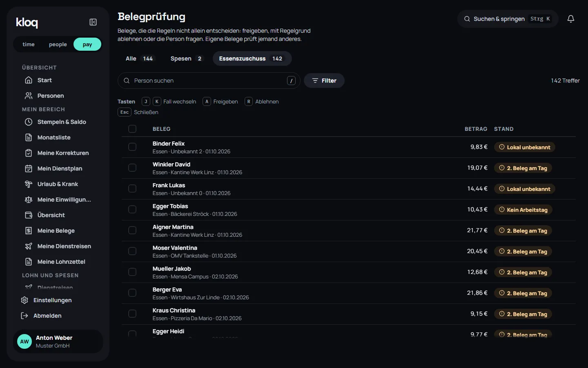Check the Binder Felix receipt row

click(132, 147)
